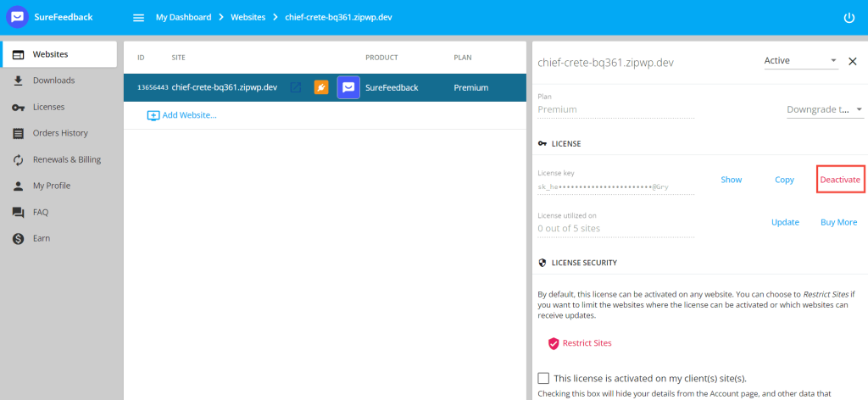Click the orange plugin icon in site row
Viewport: 868px width, 400px height.
point(321,87)
